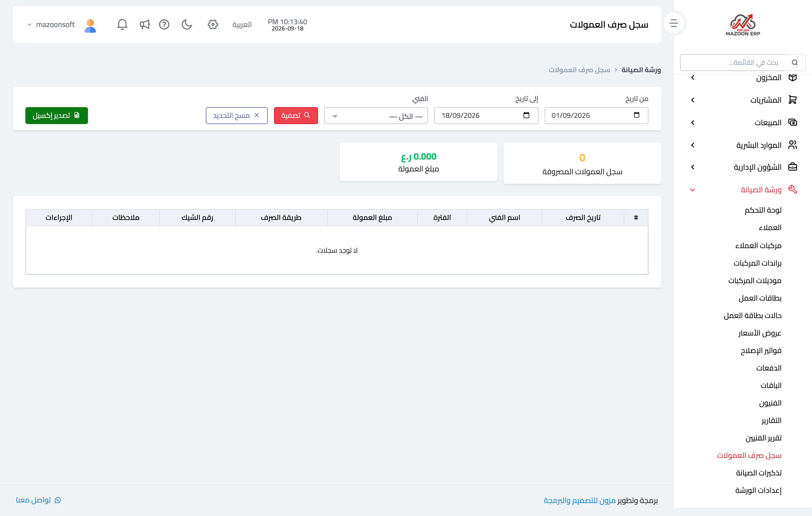The width and height of the screenshot is (812, 516).
Task: Toggle sidebar with hamburger menu button
Action: tap(674, 23)
